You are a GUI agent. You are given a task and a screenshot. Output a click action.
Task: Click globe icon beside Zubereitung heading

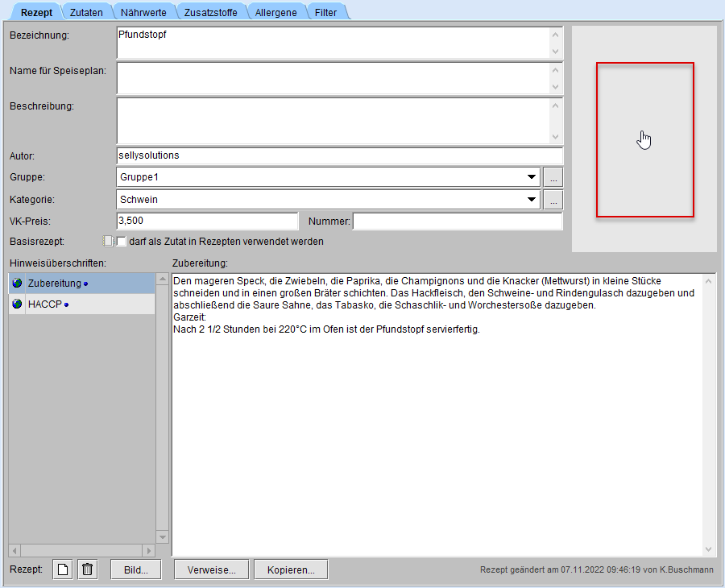click(18, 284)
